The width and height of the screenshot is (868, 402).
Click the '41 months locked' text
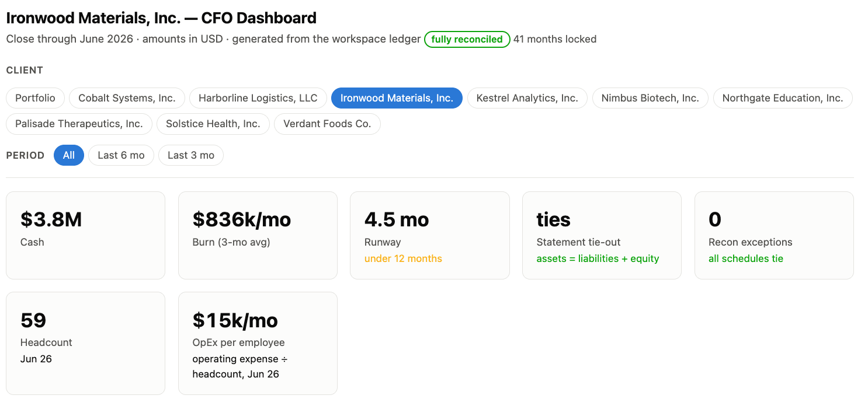tap(555, 39)
